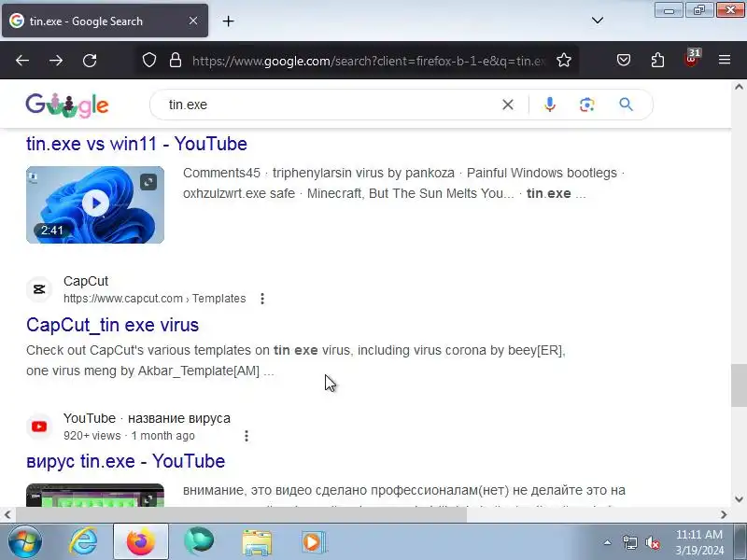Close the tin.exe Google Search tab
Viewport: 747px width, 560px height.
click(x=193, y=21)
